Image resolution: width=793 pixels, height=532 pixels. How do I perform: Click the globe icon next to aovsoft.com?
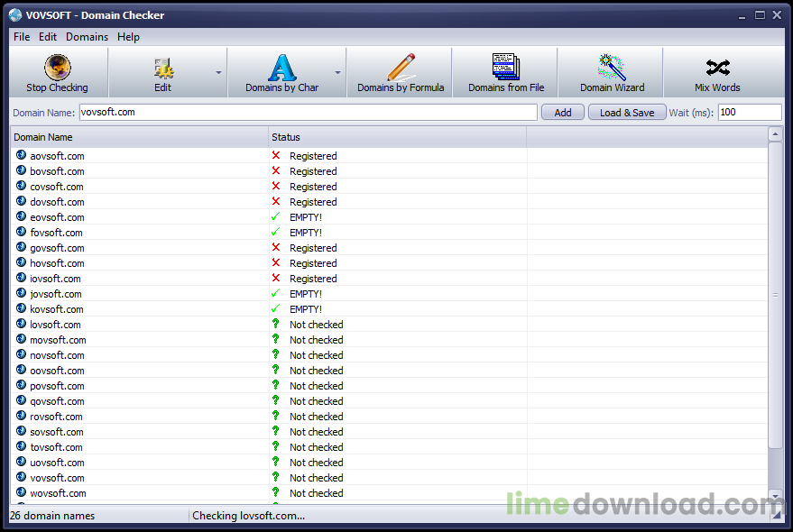coord(21,155)
